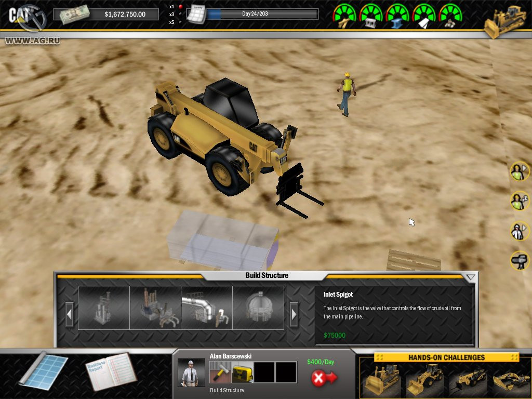Show next structures with right arrow
Screen dimensions: 532x399
pos(294,314)
